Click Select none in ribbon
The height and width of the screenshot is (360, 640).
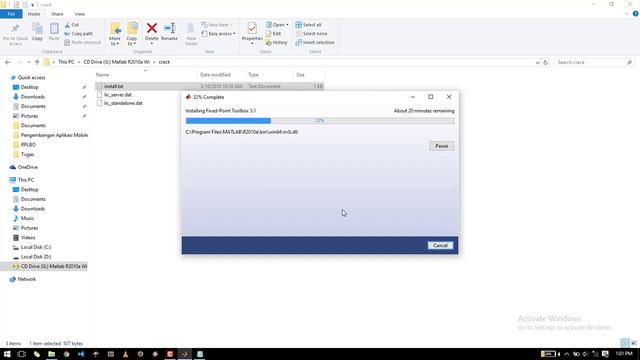[311, 33]
